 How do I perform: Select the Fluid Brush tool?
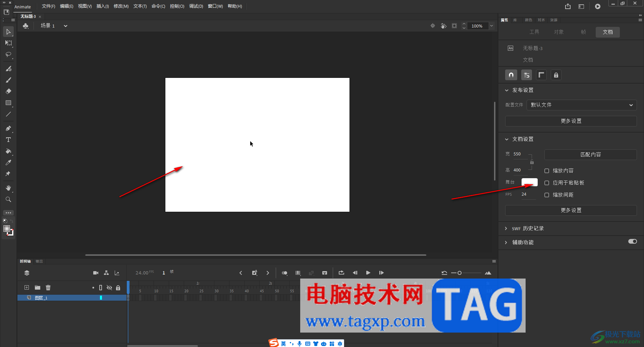click(8, 68)
